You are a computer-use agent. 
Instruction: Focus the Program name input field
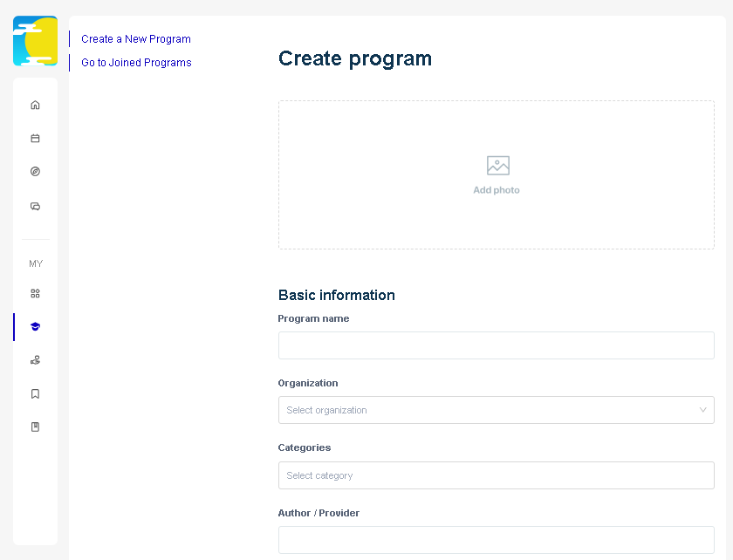(496, 345)
